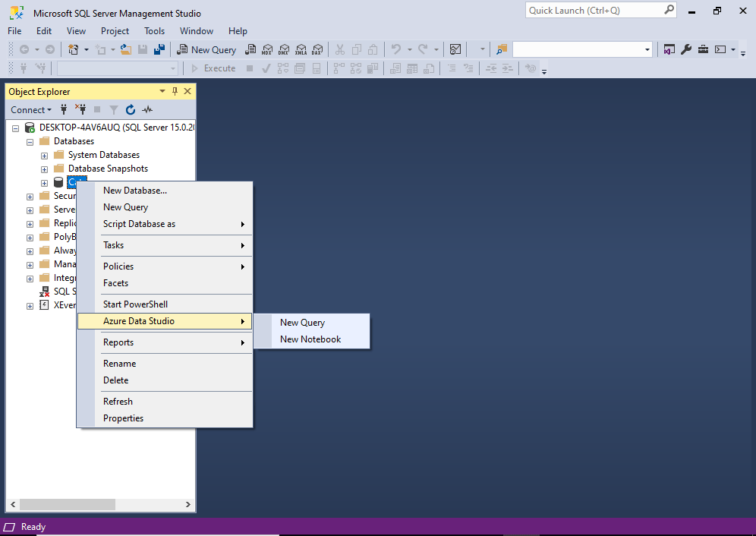756x536 pixels.
Task: Select Properties in context menu
Action: [x=165, y=418]
